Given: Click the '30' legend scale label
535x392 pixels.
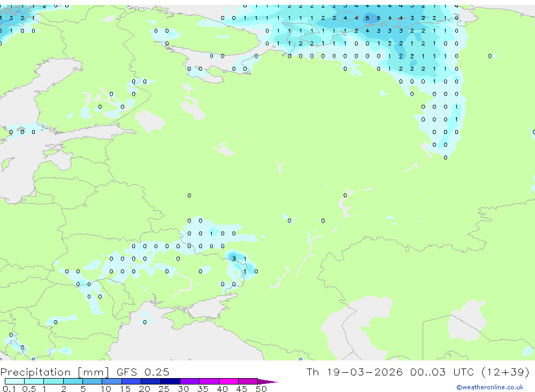Looking at the screenshot, I should click(x=183, y=389).
